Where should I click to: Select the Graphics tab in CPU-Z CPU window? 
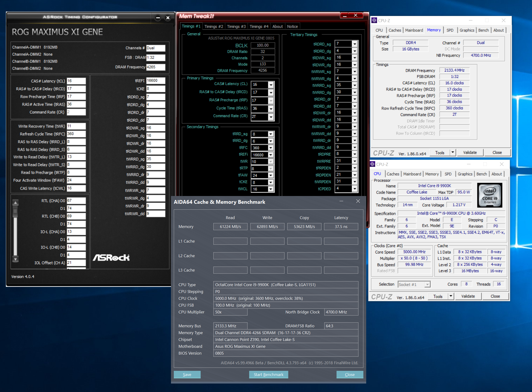tap(465, 174)
